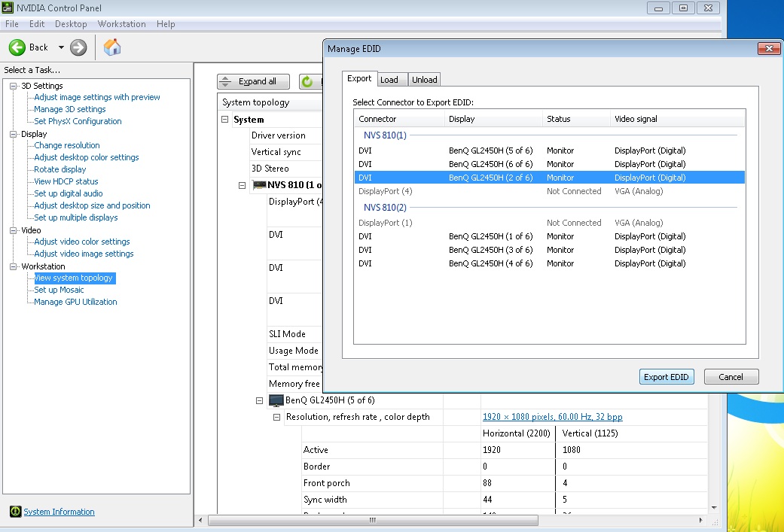
Task: Select the BenQ GL2450H (6 of 6) connector row
Action: [x=550, y=164]
